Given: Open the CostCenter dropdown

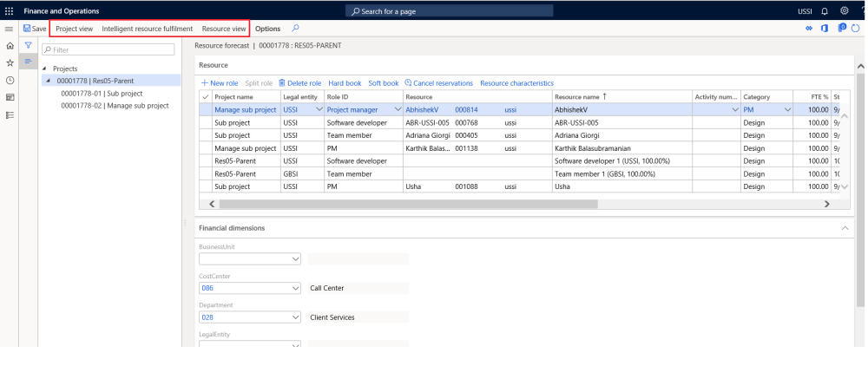Looking at the screenshot, I should click(x=295, y=288).
